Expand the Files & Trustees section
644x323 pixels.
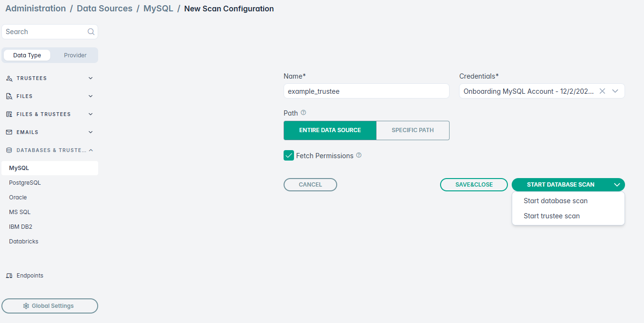tap(91, 114)
